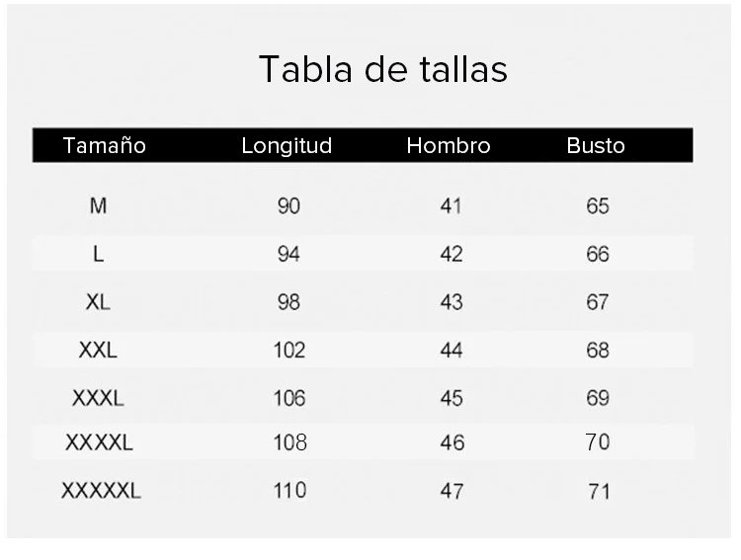
Task: Select the XXXXXL size label
Action: pyautogui.click(x=101, y=491)
